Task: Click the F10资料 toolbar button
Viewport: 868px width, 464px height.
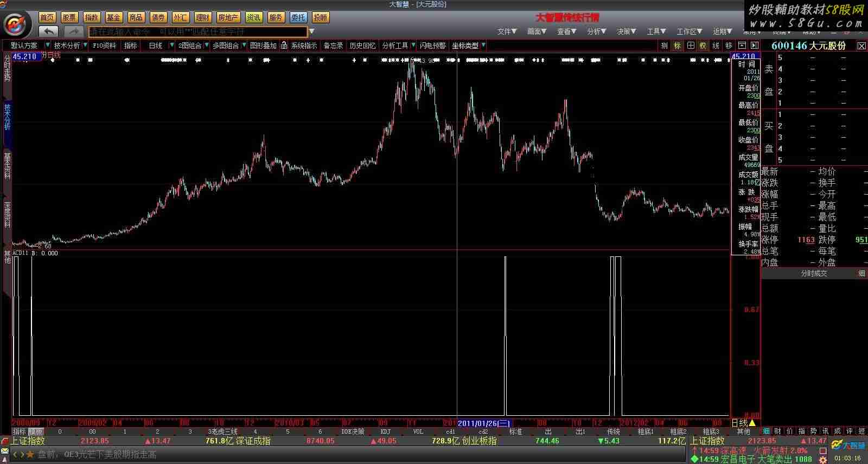Action: (x=105, y=46)
